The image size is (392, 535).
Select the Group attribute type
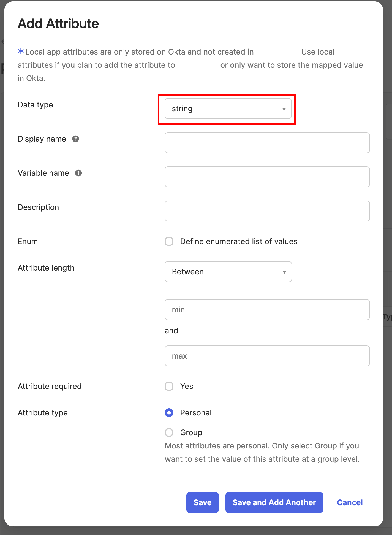tap(169, 433)
